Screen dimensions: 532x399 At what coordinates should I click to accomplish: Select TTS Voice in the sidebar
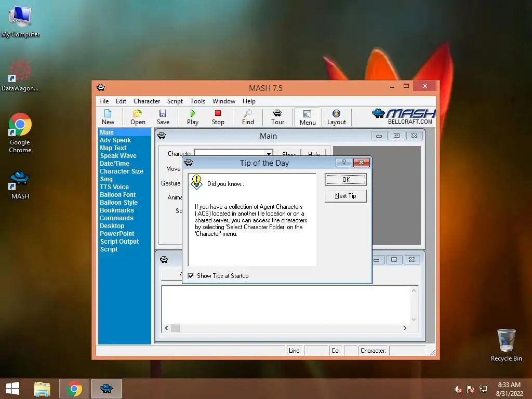pyautogui.click(x=114, y=187)
